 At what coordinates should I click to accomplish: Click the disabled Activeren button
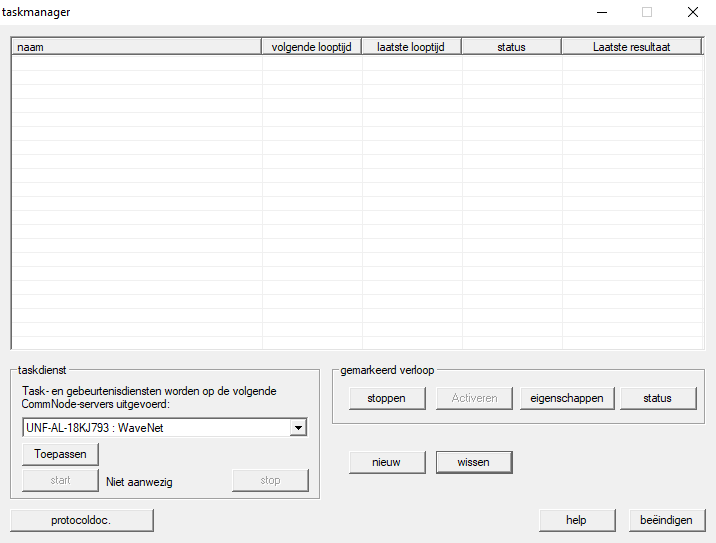point(474,398)
